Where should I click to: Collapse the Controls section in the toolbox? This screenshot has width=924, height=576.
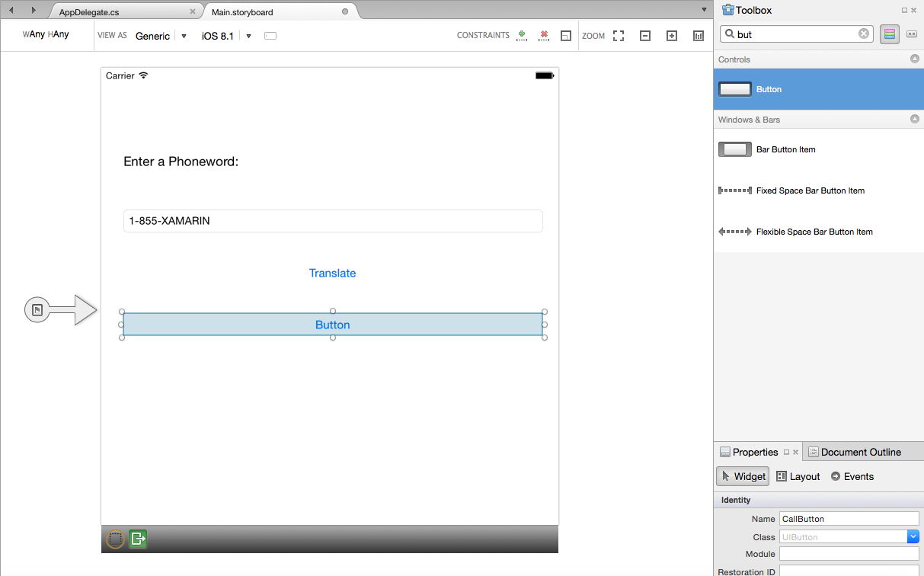[x=915, y=59]
